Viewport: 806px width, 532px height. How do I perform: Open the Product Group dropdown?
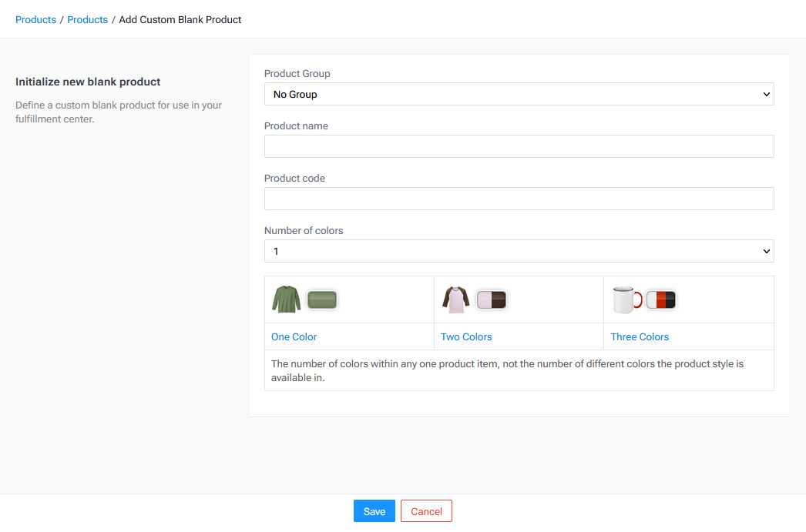519,93
